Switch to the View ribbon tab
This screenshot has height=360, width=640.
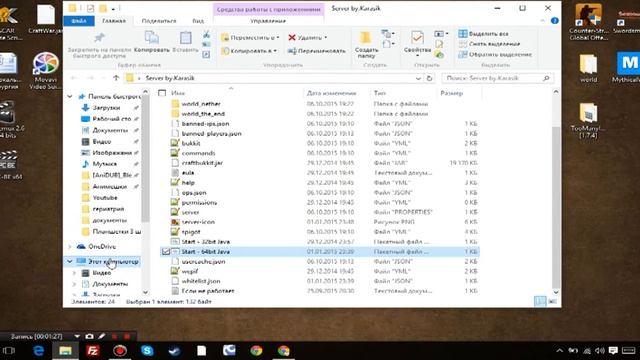(x=198, y=21)
